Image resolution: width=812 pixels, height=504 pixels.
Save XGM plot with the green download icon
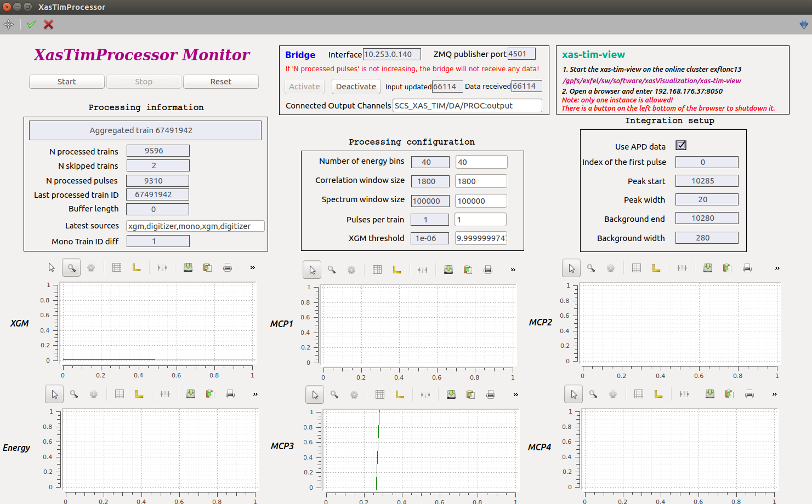[x=188, y=267]
